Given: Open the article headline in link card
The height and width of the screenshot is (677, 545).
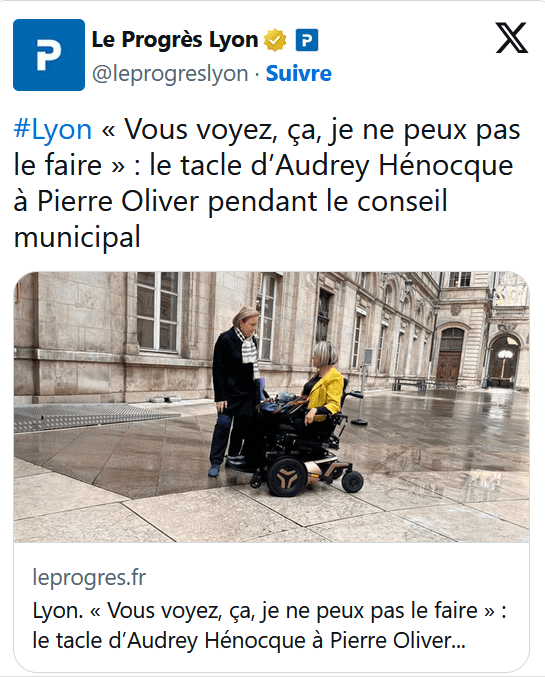Looking at the screenshot, I should [x=269, y=625].
